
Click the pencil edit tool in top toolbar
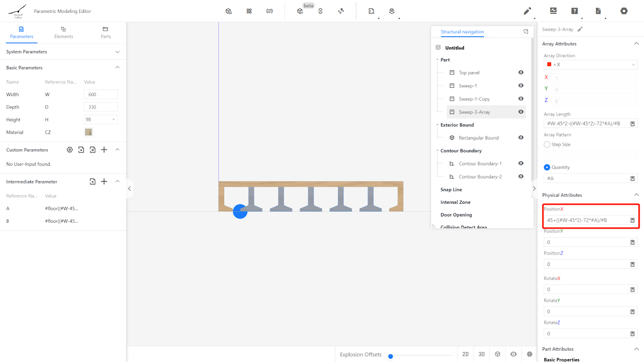click(527, 11)
